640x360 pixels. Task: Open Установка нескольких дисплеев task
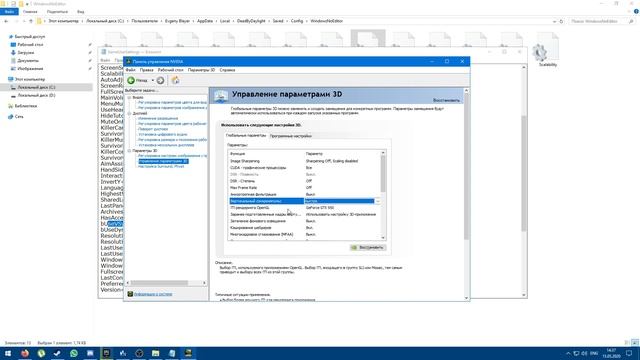click(166, 145)
